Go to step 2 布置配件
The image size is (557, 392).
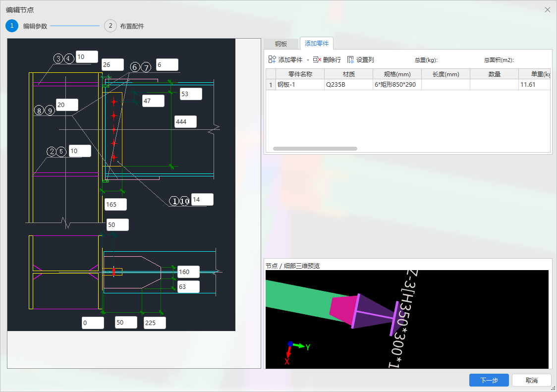pos(124,26)
